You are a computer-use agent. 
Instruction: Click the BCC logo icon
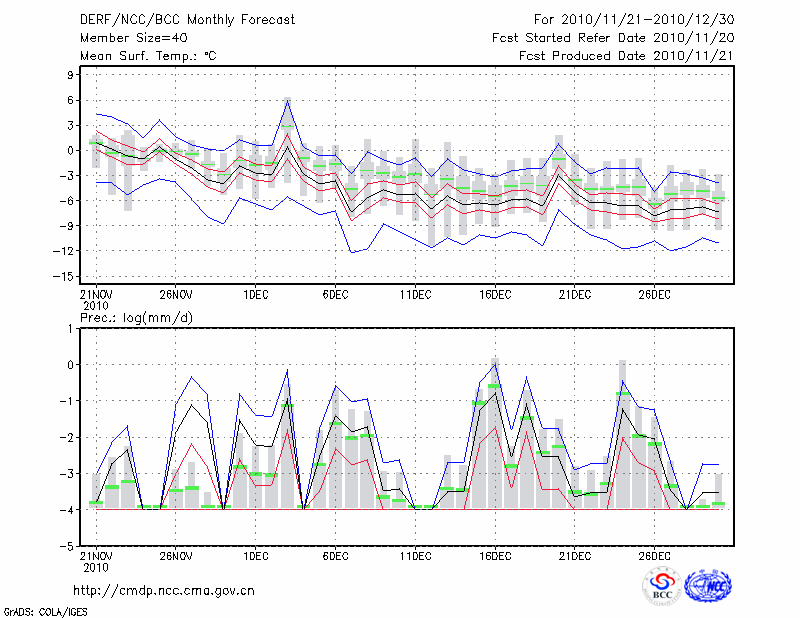tap(662, 586)
